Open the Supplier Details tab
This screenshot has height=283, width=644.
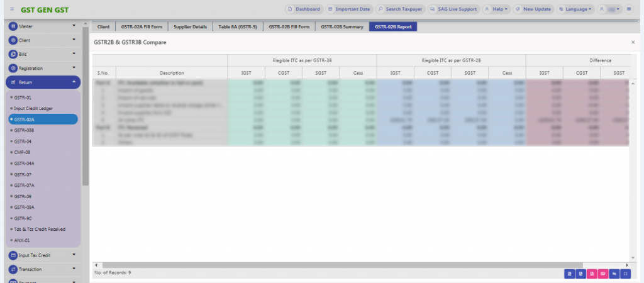(190, 27)
